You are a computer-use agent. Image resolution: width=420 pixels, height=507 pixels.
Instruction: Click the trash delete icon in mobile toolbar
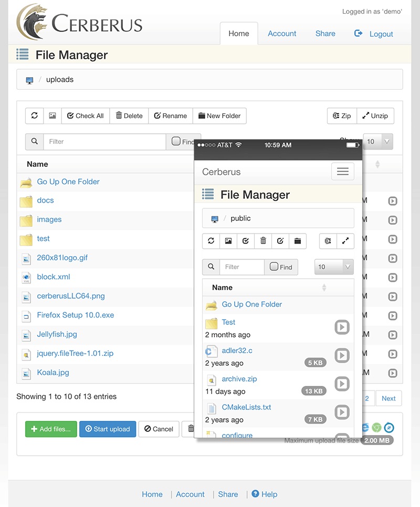(x=263, y=241)
